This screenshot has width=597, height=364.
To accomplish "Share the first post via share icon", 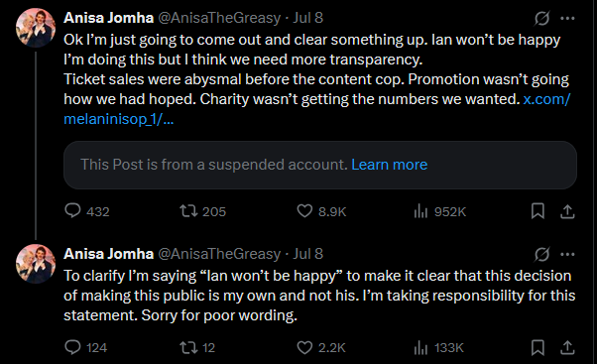I will [x=567, y=211].
